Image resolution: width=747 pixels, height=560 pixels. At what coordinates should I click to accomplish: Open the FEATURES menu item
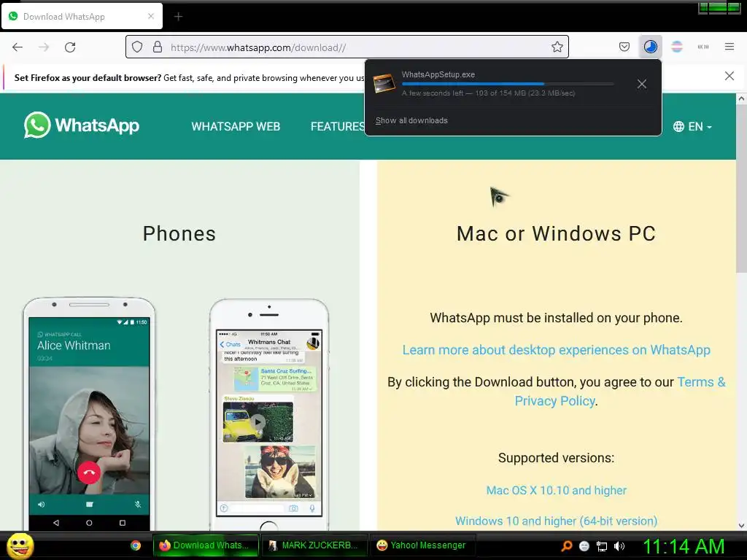338,126
